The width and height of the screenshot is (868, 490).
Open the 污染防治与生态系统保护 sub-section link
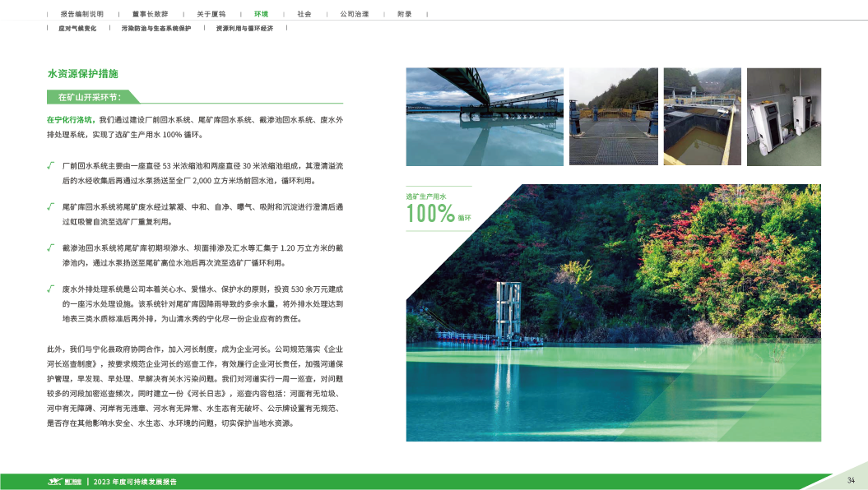(x=155, y=28)
